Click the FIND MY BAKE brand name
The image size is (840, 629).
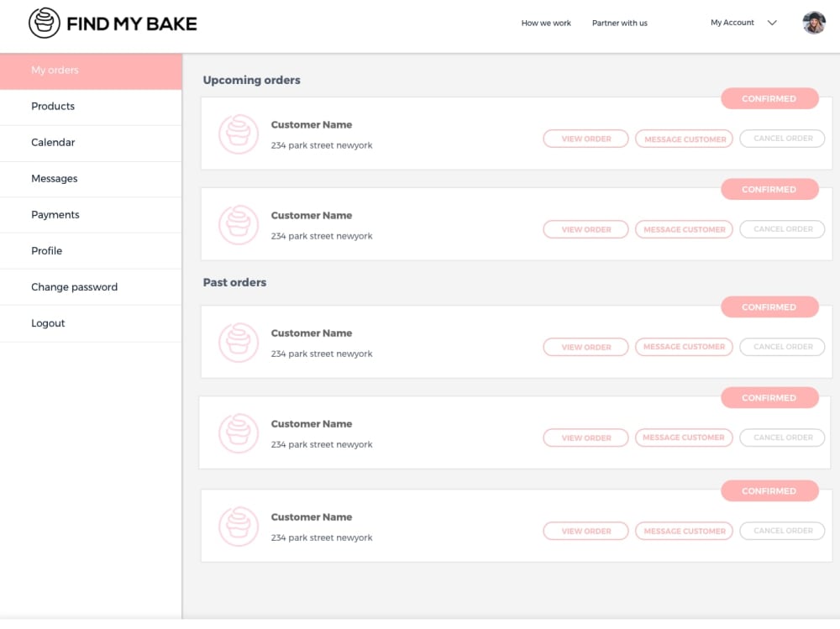coord(132,24)
